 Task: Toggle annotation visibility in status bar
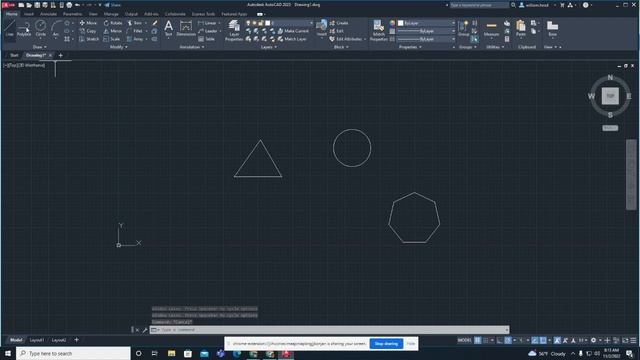click(557, 340)
